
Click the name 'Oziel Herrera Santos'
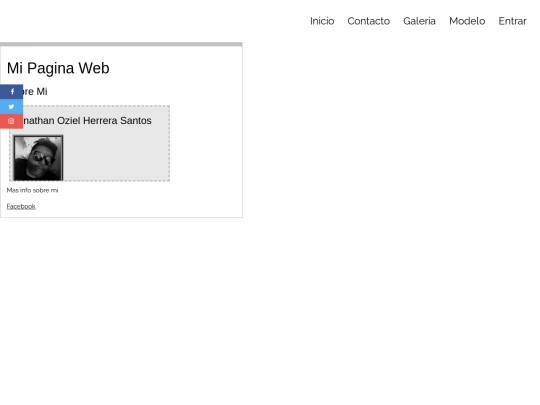[104, 121]
